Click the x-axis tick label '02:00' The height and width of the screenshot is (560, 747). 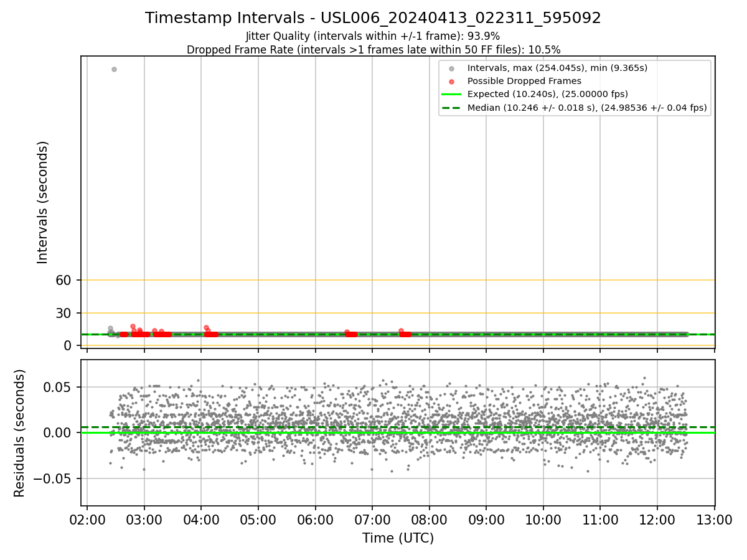[x=87, y=520]
